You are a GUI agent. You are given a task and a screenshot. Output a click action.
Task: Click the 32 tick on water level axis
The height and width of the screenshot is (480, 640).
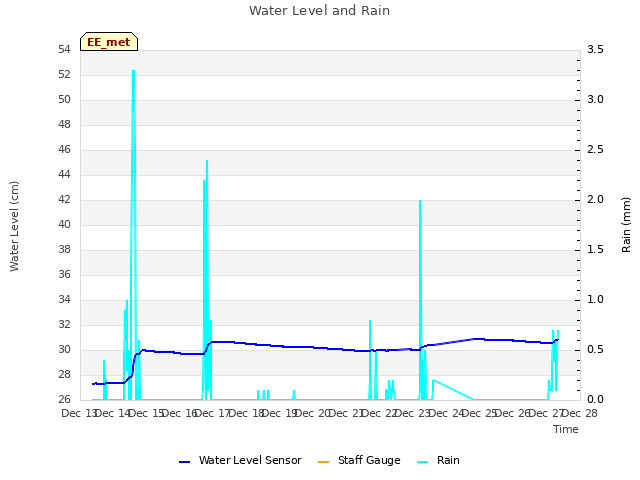64,324
